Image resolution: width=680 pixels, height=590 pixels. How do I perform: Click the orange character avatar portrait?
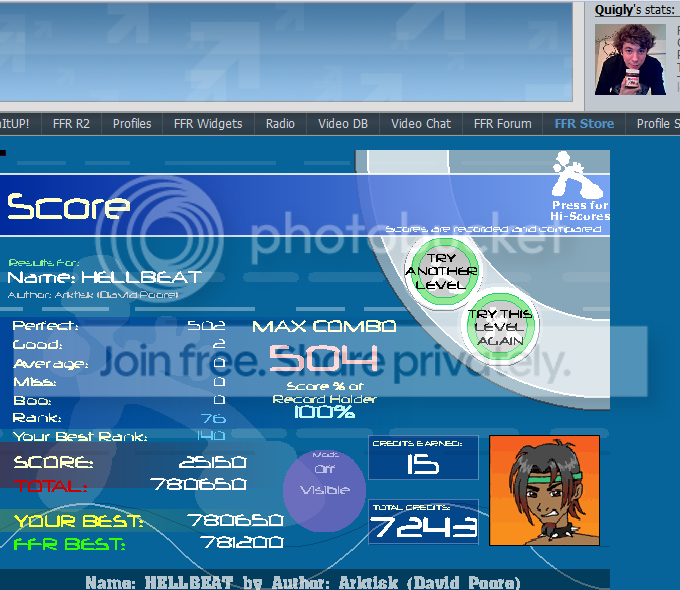(x=544, y=490)
